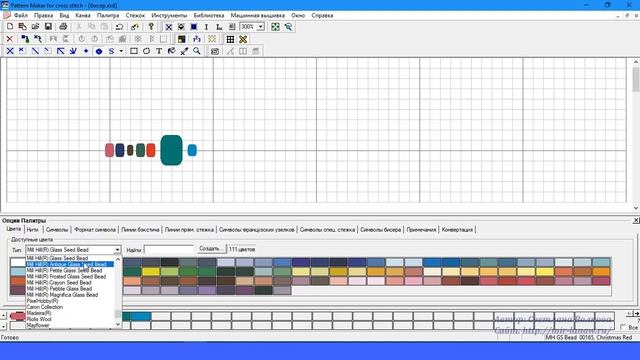Select the full cross stitch tool
The width and height of the screenshot is (640, 360).
pos(10,51)
